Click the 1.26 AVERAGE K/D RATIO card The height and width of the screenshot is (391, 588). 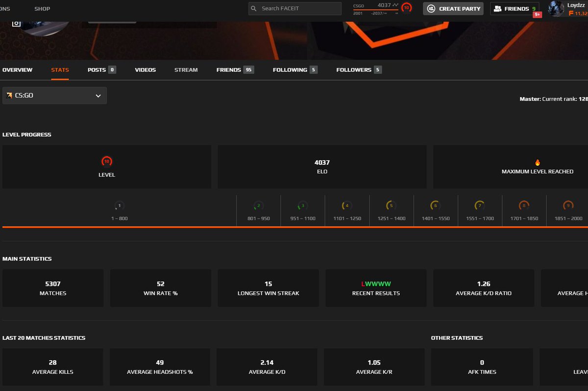[x=484, y=288]
